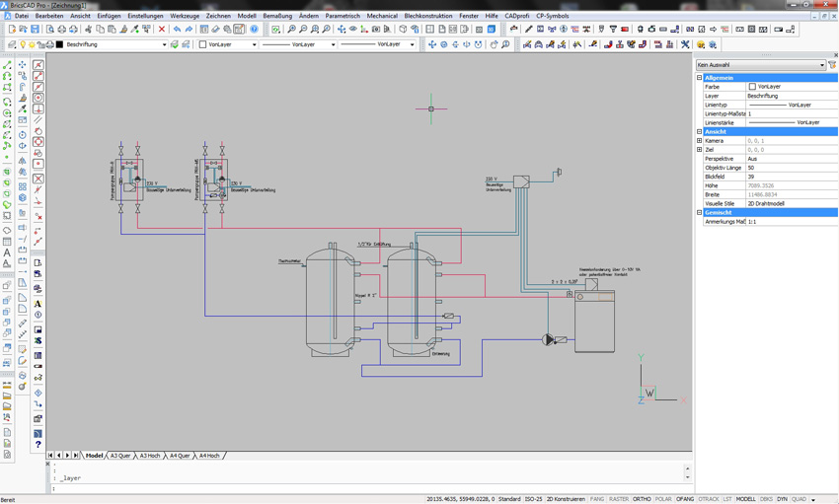Open the Beschriftung layer dropdown
839x504 pixels.
click(x=116, y=45)
